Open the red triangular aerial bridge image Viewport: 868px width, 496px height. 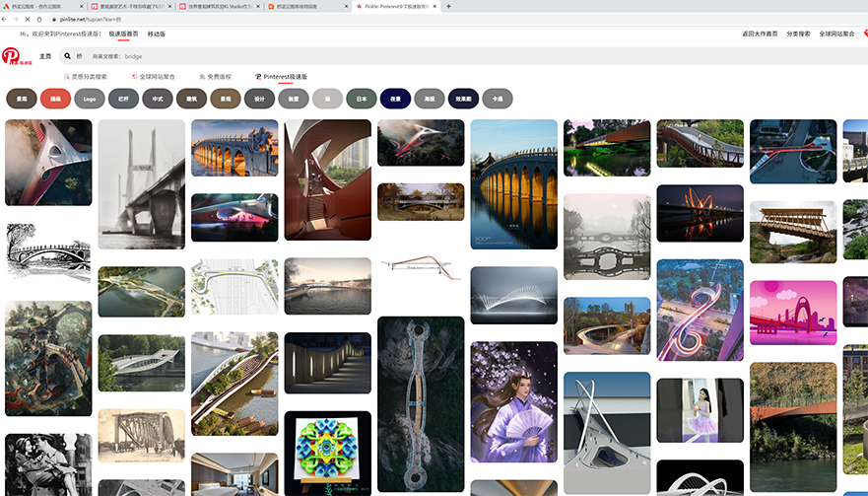point(48,163)
